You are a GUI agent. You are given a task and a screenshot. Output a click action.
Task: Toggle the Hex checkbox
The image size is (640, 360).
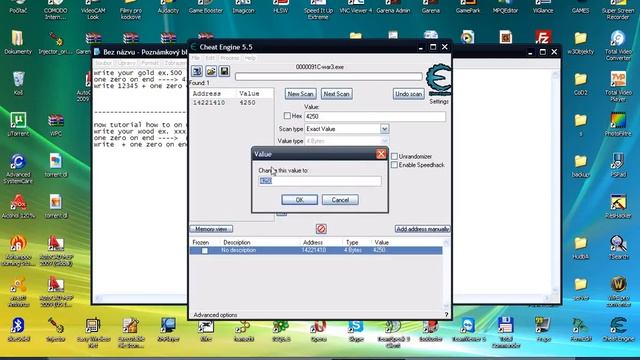point(287,116)
